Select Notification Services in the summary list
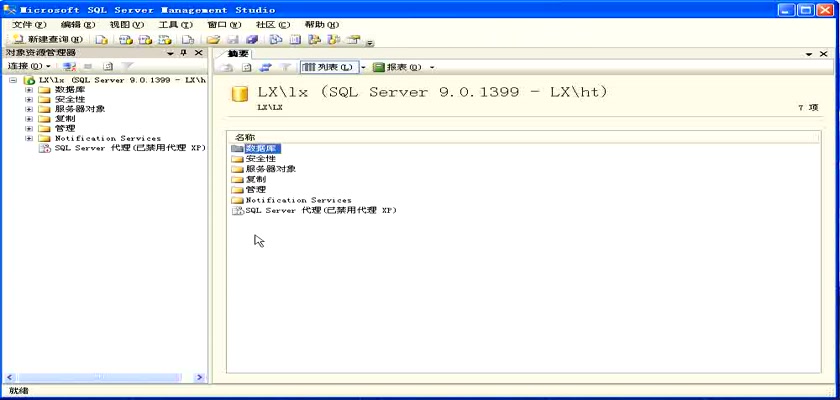This screenshot has width=840, height=400. click(x=291, y=200)
